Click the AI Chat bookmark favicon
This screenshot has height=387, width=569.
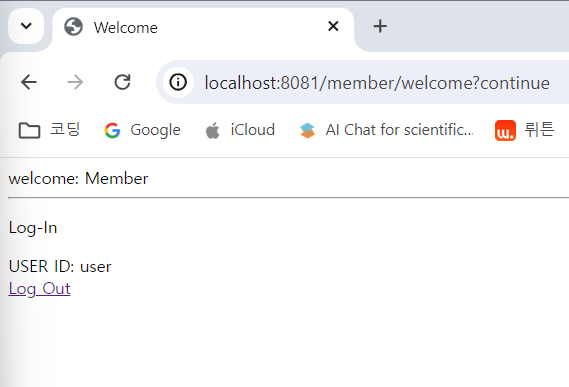307,130
